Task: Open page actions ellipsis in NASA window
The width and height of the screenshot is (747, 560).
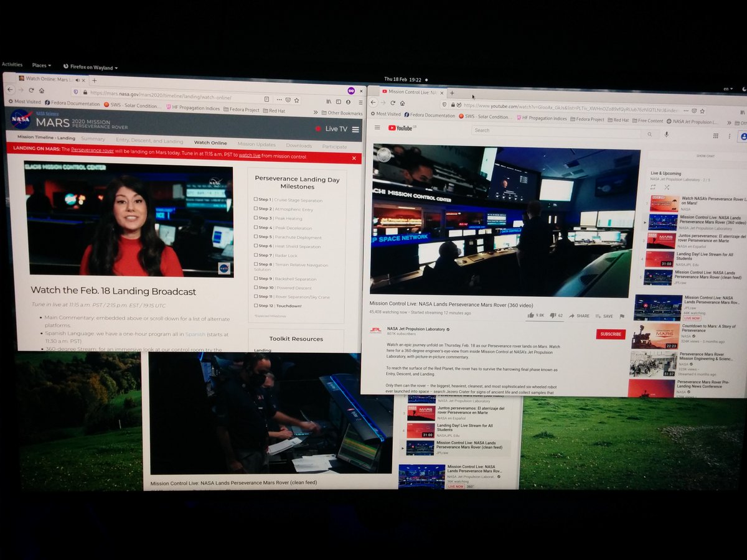Action: tap(278, 100)
